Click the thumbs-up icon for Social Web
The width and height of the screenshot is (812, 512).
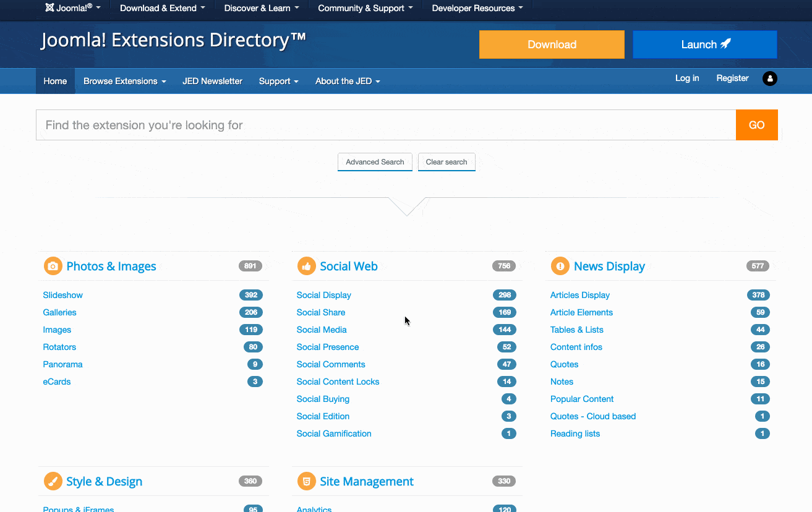(307, 267)
